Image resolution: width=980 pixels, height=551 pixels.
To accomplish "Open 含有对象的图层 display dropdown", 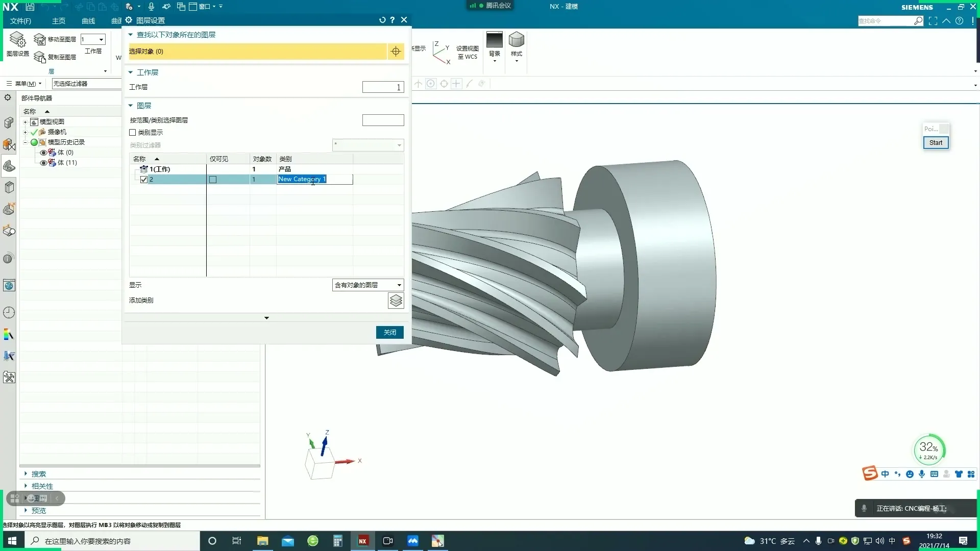I will [367, 285].
